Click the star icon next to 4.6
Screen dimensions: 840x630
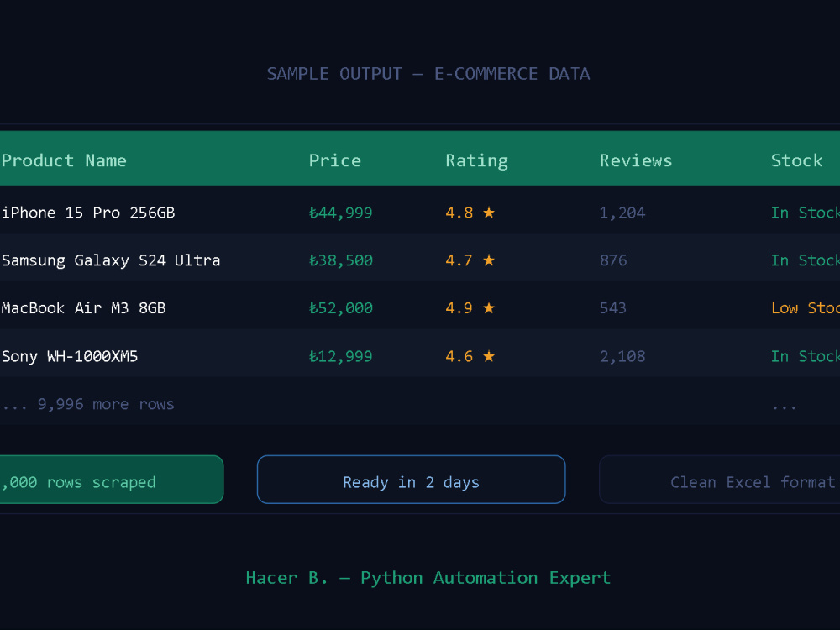489,356
